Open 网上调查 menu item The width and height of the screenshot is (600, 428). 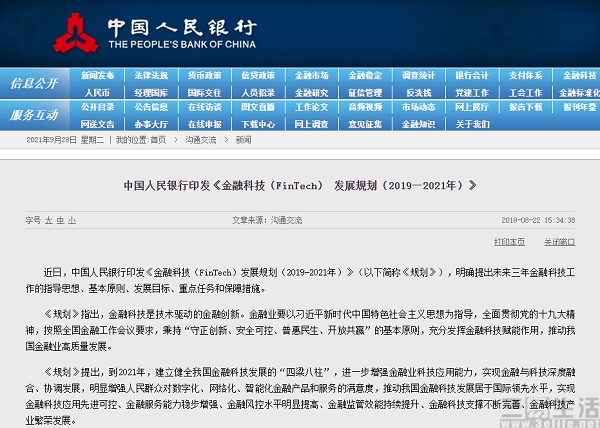click(x=311, y=124)
